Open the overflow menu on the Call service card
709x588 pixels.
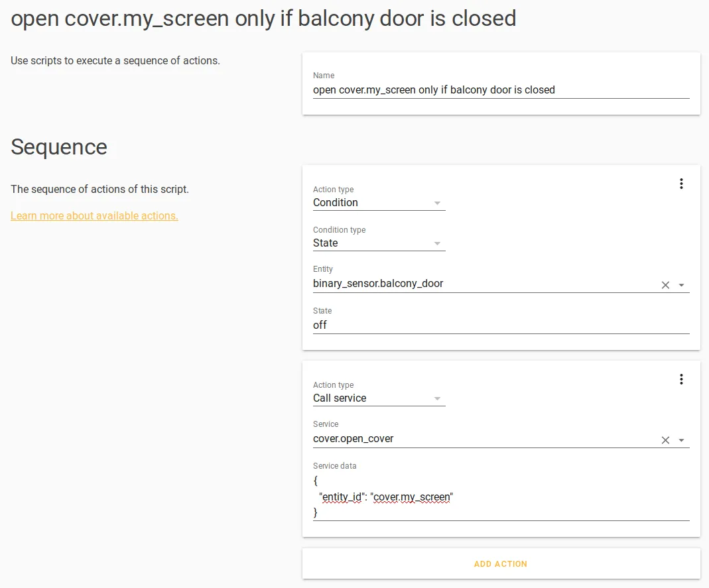click(681, 379)
